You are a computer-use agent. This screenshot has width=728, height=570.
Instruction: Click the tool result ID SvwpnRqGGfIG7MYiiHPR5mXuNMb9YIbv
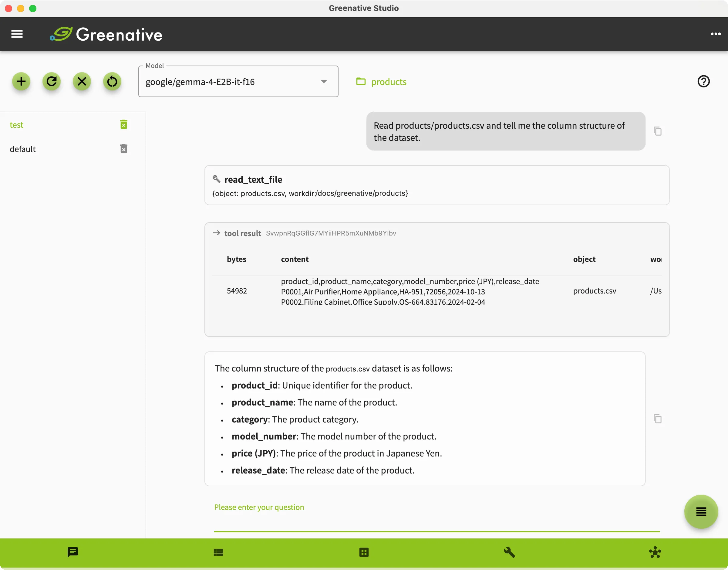[331, 233]
